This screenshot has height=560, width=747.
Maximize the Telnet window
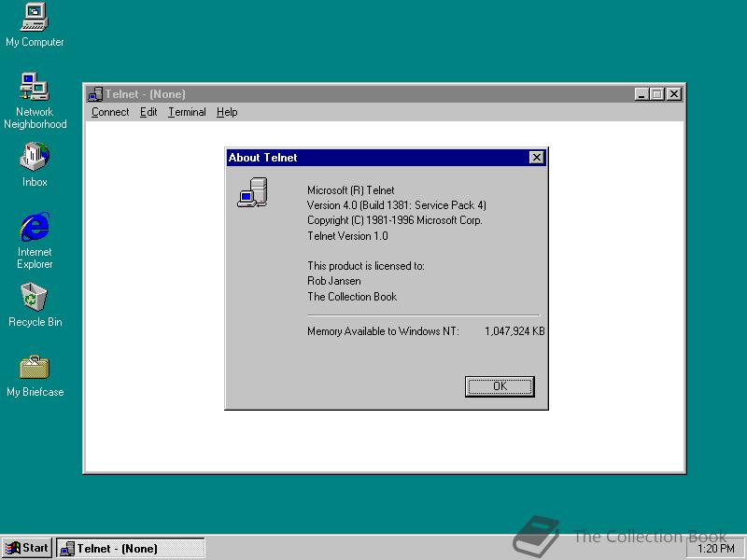(657, 94)
